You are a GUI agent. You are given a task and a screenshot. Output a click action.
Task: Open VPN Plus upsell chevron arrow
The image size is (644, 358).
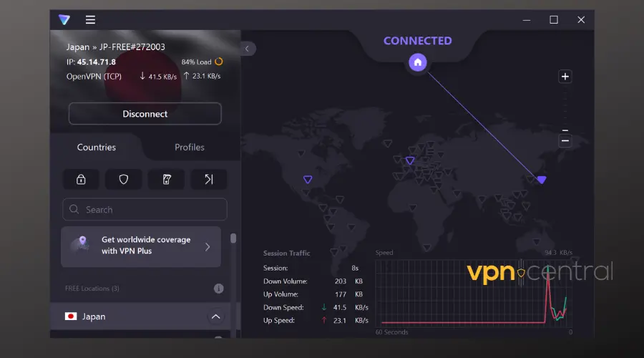(x=208, y=247)
